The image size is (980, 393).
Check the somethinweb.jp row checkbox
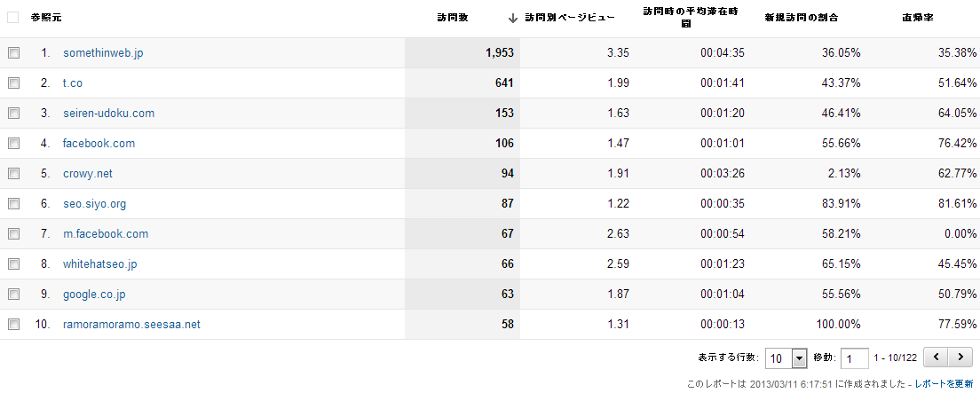pyautogui.click(x=13, y=53)
